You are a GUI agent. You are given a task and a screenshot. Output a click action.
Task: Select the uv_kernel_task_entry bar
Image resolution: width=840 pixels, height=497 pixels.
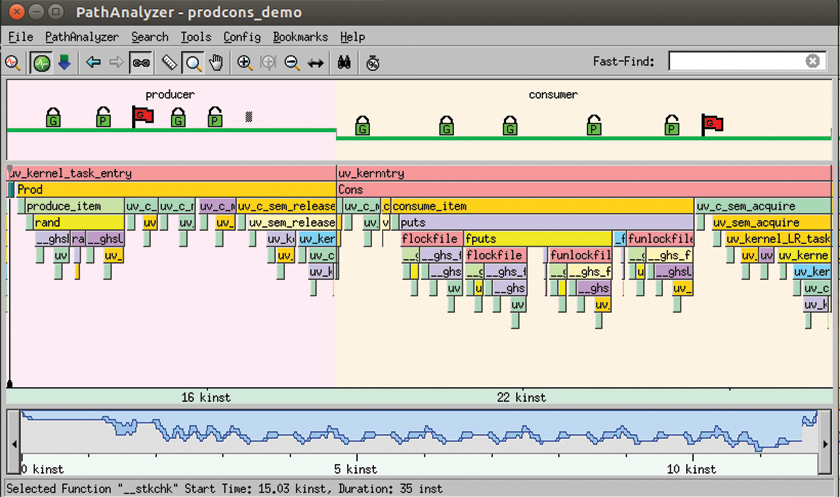tap(171, 173)
